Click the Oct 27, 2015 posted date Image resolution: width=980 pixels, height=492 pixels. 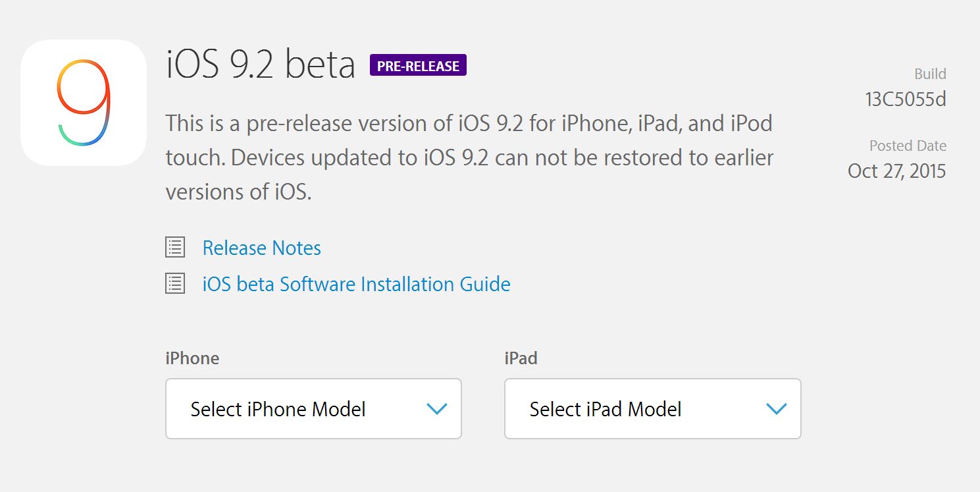[x=896, y=171]
